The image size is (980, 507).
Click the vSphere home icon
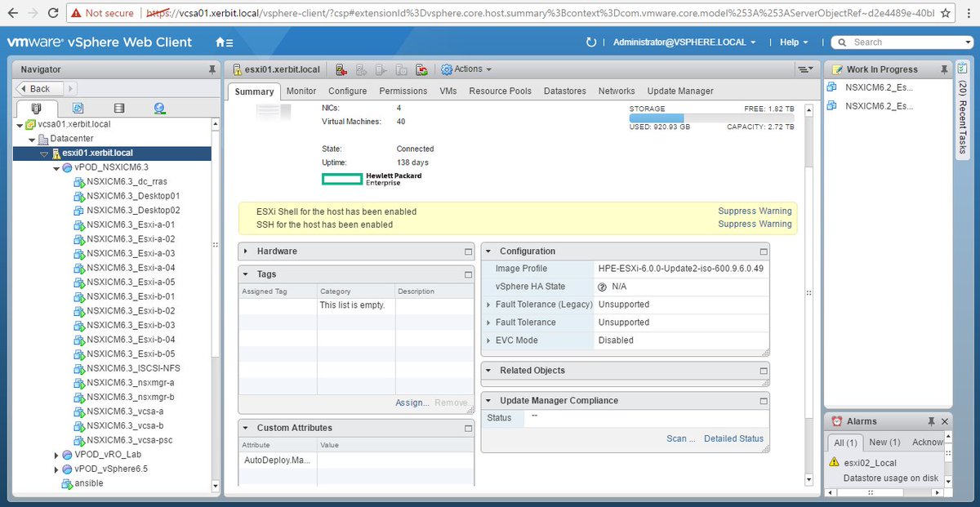coord(224,42)
